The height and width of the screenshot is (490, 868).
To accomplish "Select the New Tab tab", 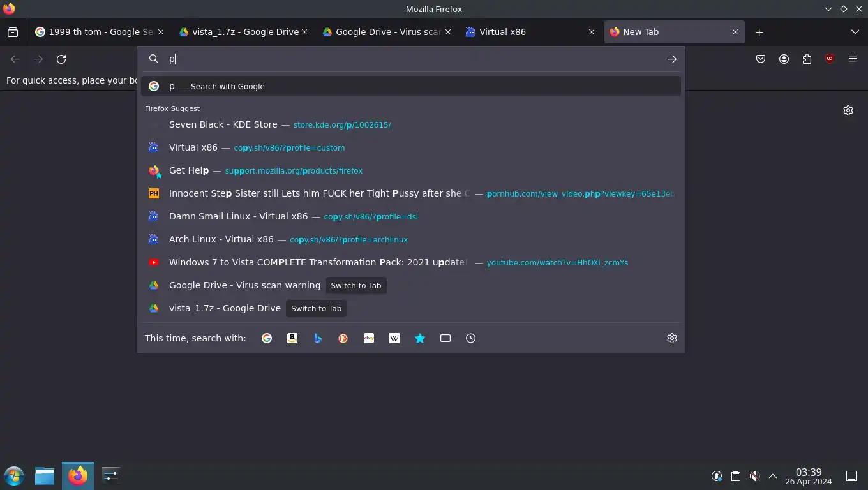I will pyautogui.click(x=675, y=32).
